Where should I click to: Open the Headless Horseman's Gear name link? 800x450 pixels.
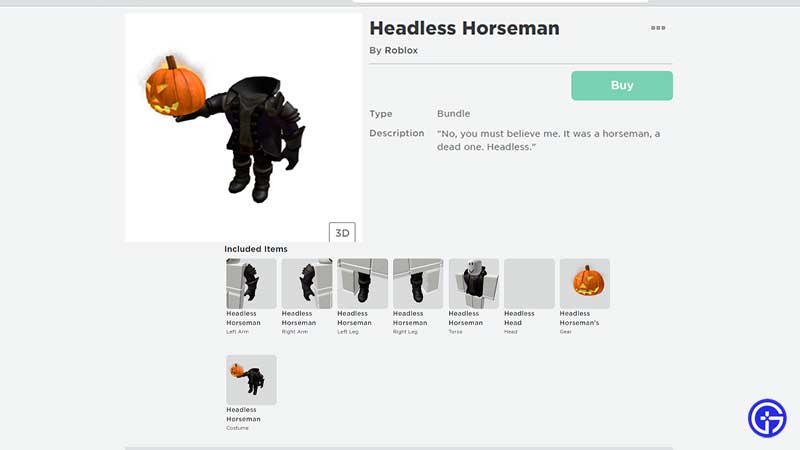click(579, 318)
